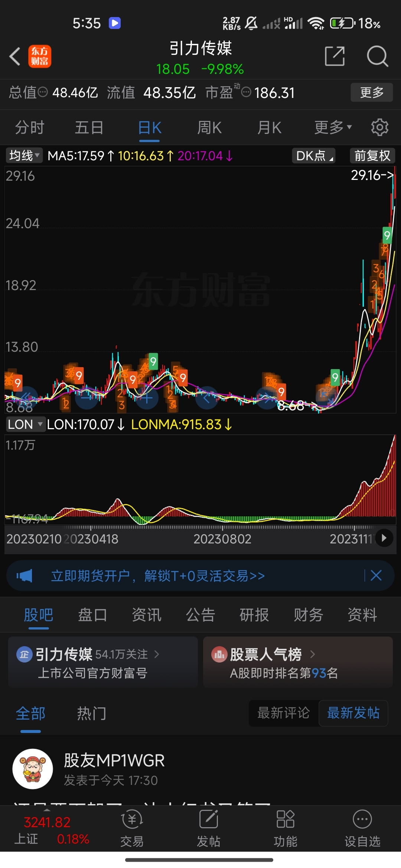Select the 热门 posts filter
401x868 pixels.
click(x=92, y=713)
